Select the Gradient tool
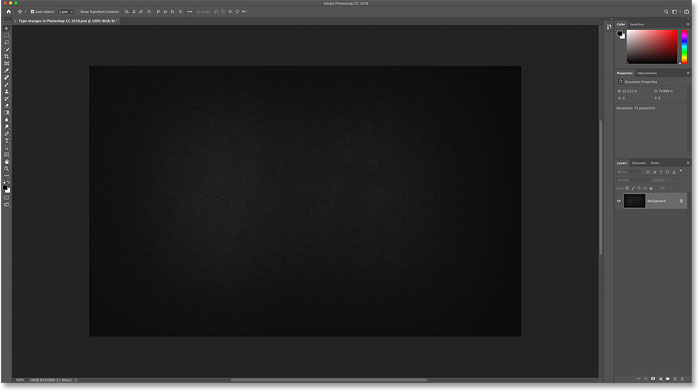 7,113
